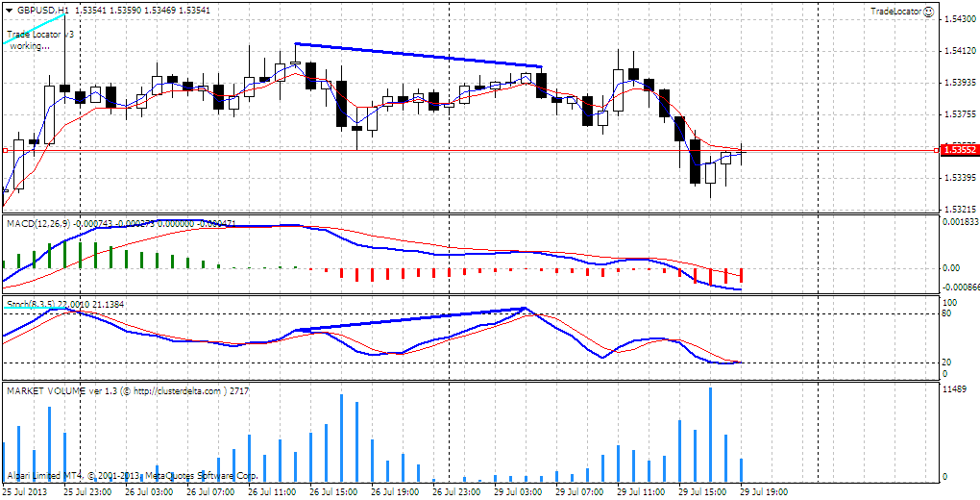Click the 26 Jul 03:00 time label

147,492
